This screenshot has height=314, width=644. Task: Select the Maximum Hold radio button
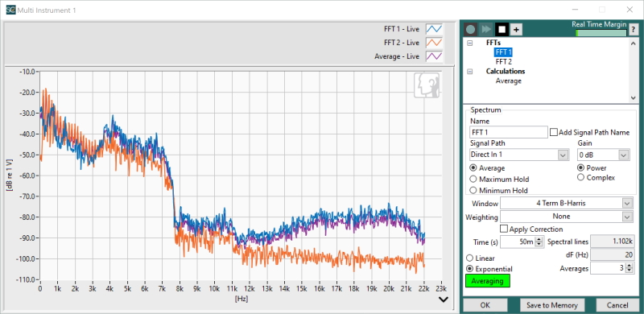473,180
